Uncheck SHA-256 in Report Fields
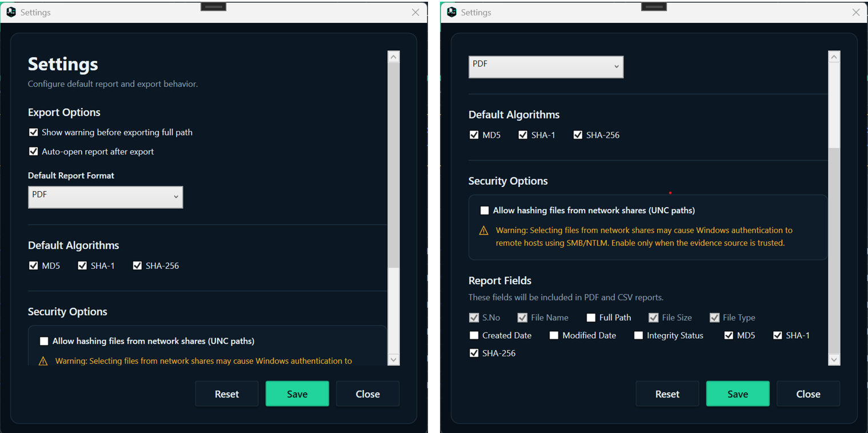868x433 pixels. pos(474,353)
